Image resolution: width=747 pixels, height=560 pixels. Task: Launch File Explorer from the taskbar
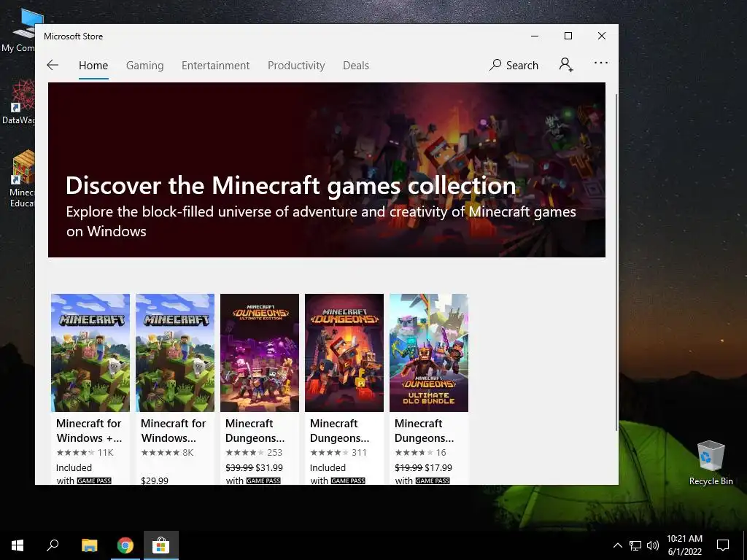tap(89, 545)
